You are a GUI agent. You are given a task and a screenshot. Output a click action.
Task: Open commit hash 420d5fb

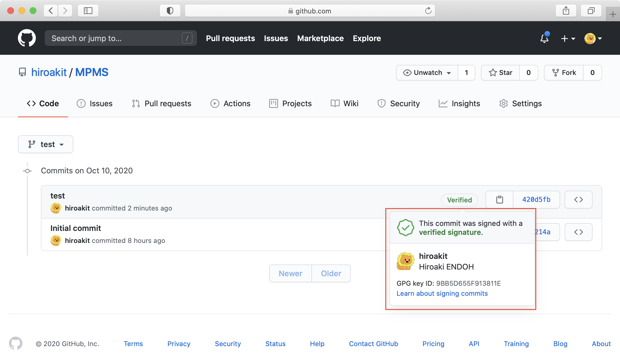tap(536, 200)
